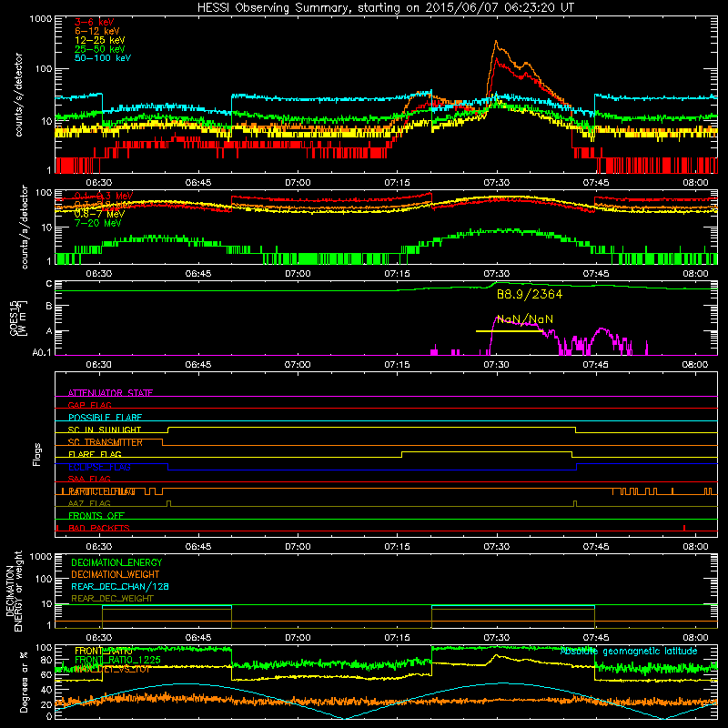Click the 0.8-7 MeV legend label
Screen dimensions: 728x728
(99, 214)
